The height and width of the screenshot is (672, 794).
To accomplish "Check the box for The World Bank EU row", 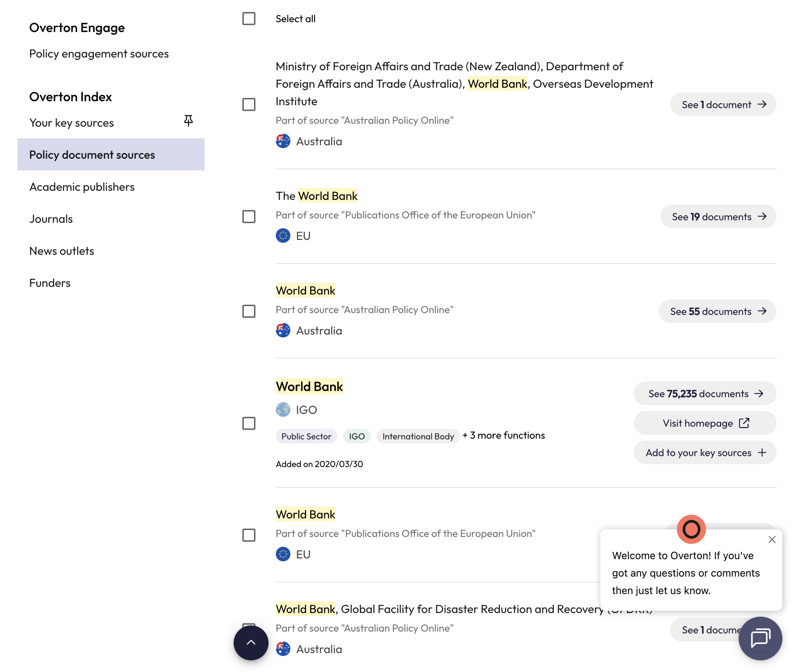I will [x=249, y=216].
